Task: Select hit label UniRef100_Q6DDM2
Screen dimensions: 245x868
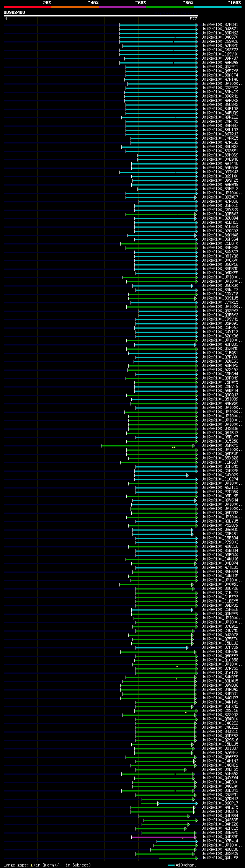Action: click(220, 513)
